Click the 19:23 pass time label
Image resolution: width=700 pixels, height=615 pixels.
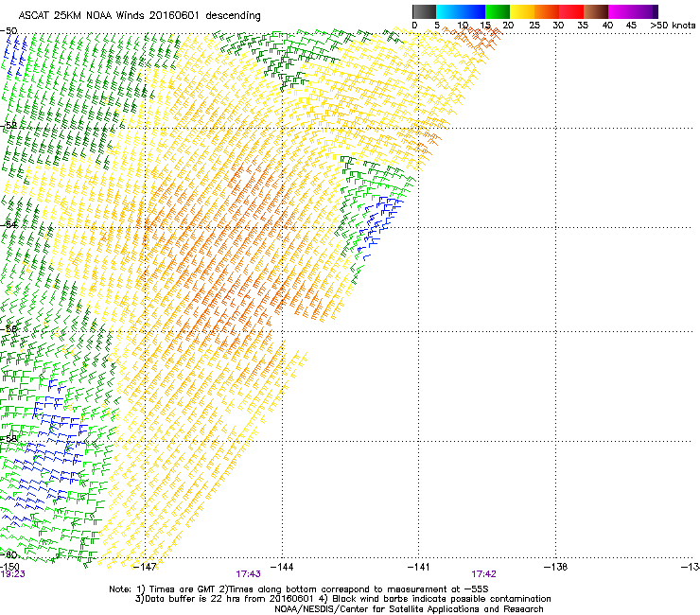click(x=12, y=574)
